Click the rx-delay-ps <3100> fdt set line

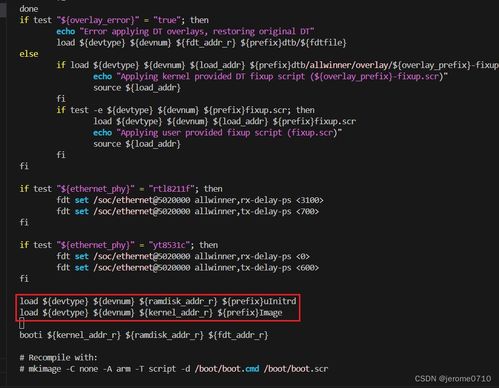(x=190, y=200)
